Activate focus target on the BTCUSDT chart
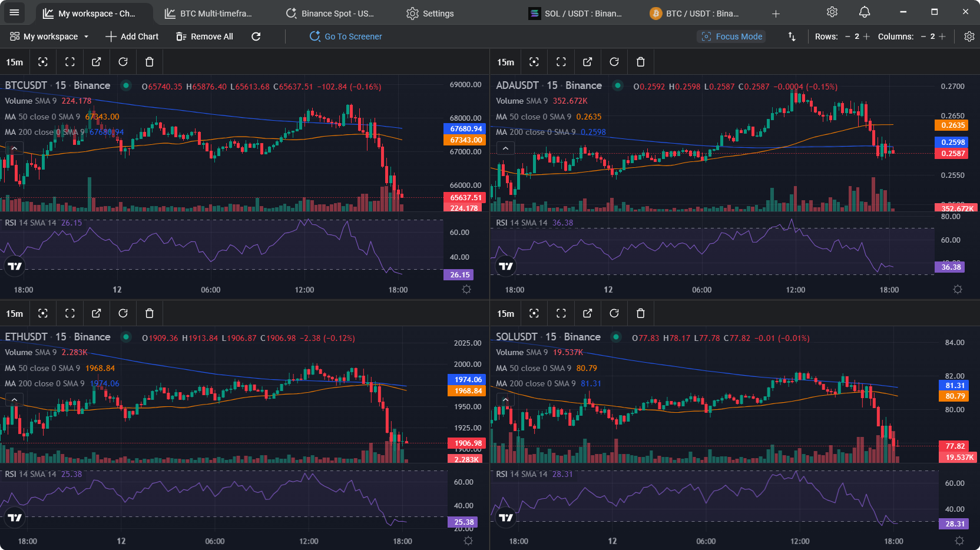The width and height of the screenshot is (980, 550). pos(42,62)
